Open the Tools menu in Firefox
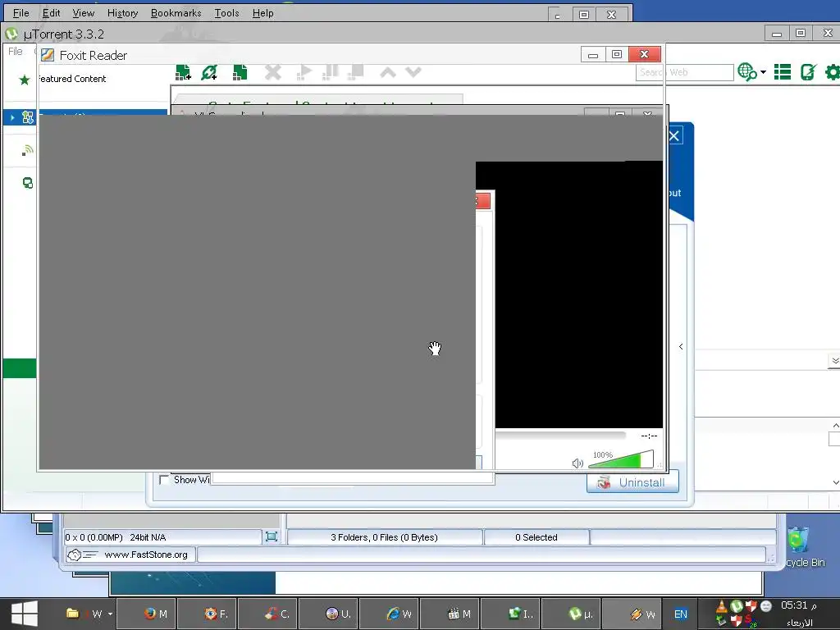 [x=226, y=13]
